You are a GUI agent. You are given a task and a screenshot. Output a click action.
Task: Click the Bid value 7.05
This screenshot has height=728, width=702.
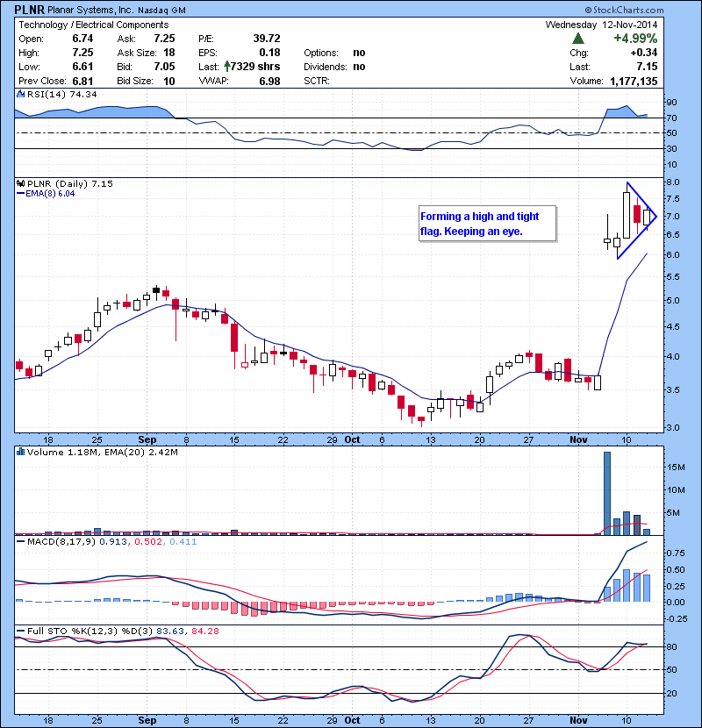click(x=164, y=67)
